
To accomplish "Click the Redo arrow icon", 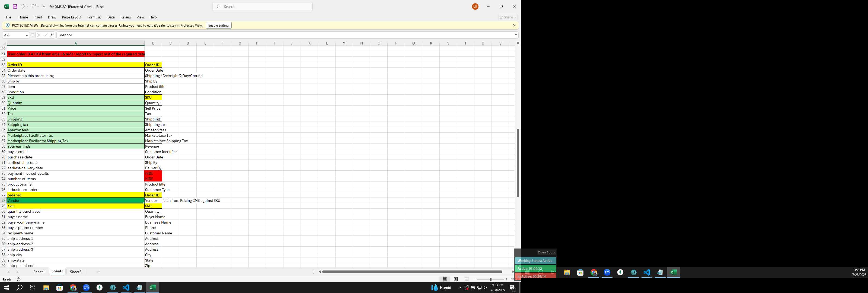I will tap(33, 7).
